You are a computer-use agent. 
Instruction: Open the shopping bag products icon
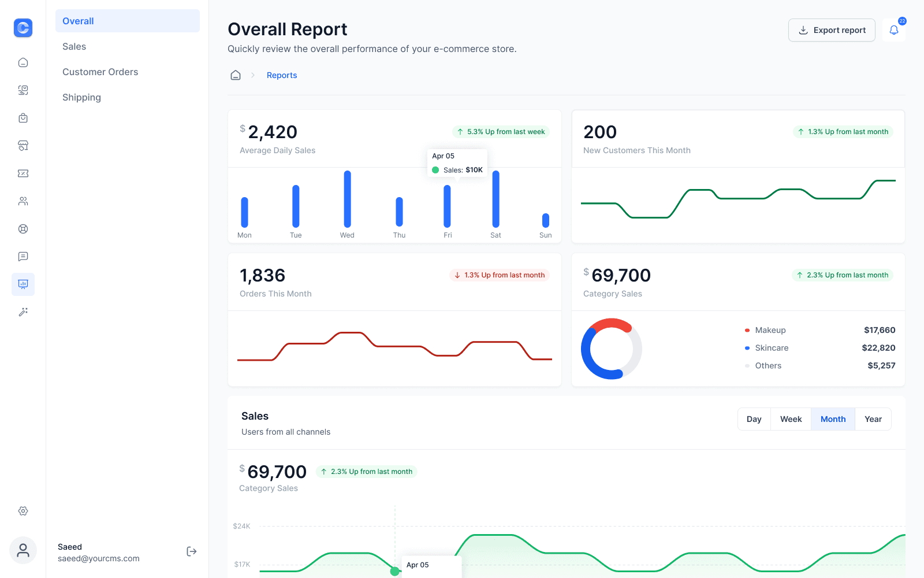[x=23, y=118]
